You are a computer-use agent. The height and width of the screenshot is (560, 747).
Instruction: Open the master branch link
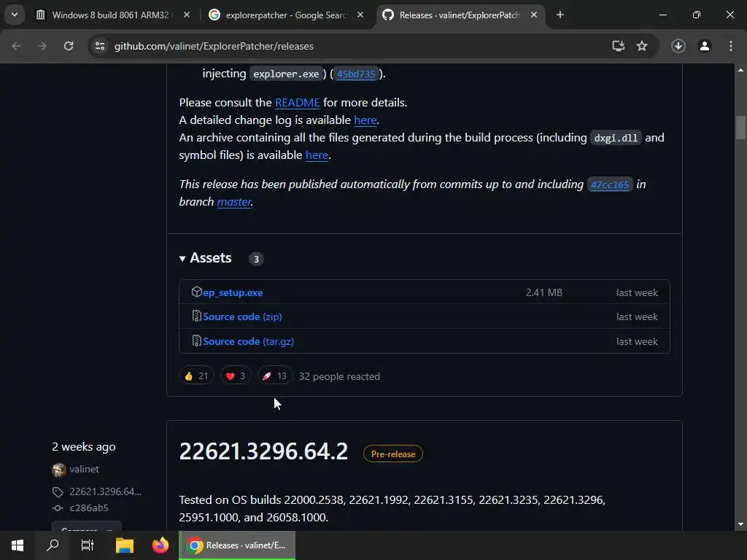234,202
